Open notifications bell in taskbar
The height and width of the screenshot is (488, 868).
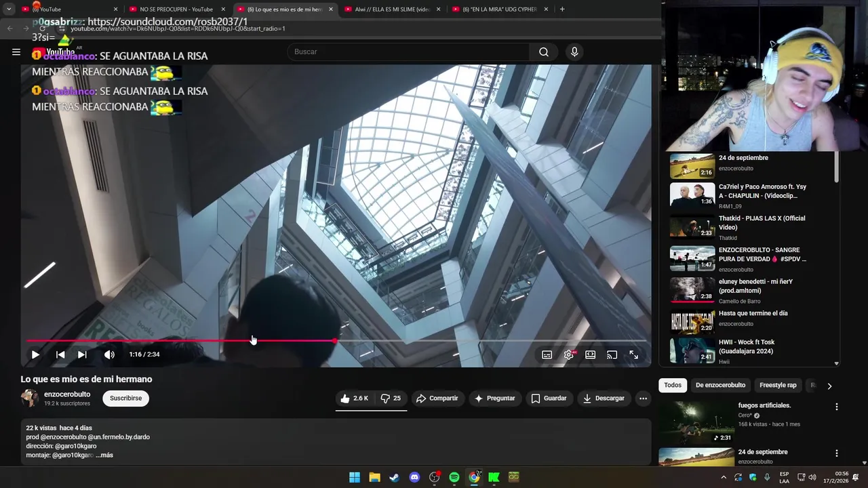[x=856, y=477]
